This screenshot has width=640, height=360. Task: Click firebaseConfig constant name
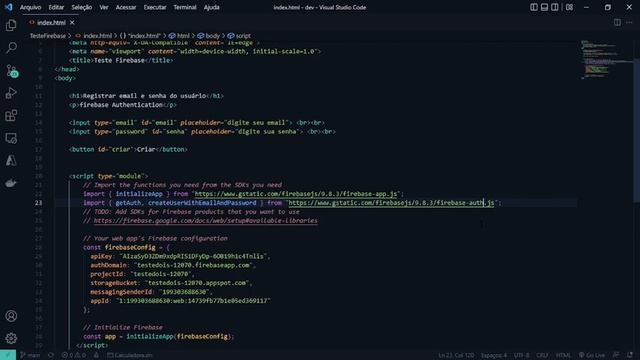click(x=130, y=247)
